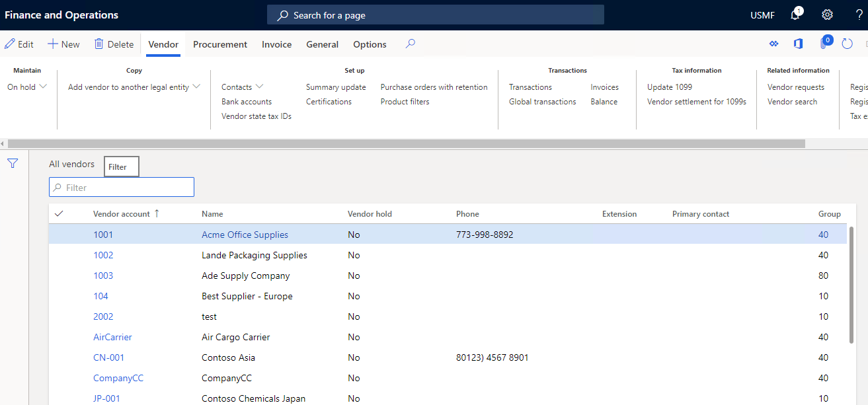Viewport: 868px width, 405px height.
Task: Open help using the question mark icon
Action: 860,15
